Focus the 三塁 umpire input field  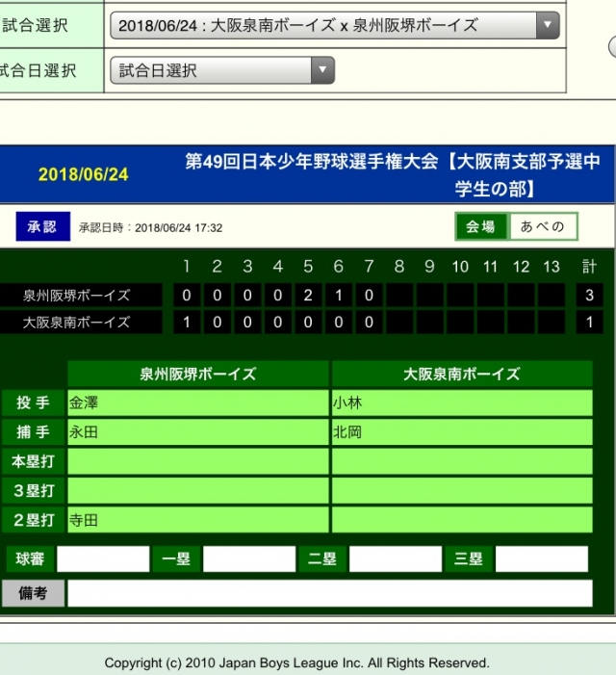541,559
